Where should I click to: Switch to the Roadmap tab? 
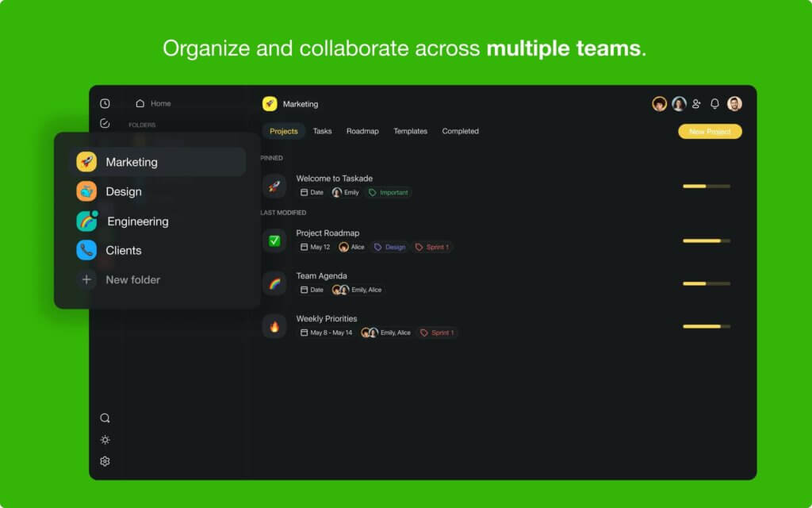(362, 131)
